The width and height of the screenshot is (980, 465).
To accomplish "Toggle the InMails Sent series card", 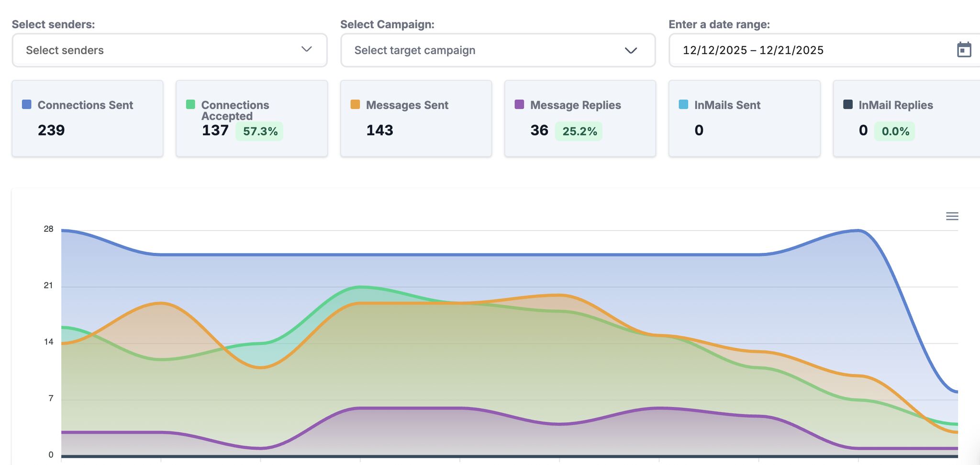I will tap(744, 118).
